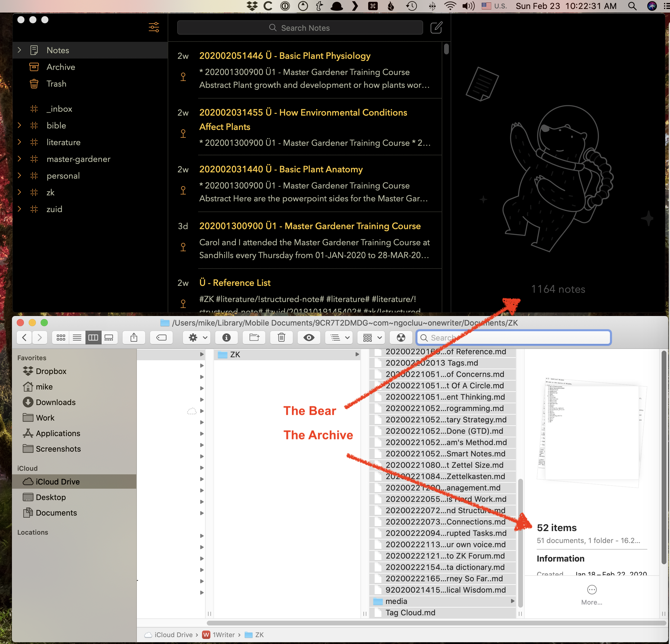670x644 pixels.
Task: Expand the bible tag in Bear sidebar
Action: [x=19, y=125]
